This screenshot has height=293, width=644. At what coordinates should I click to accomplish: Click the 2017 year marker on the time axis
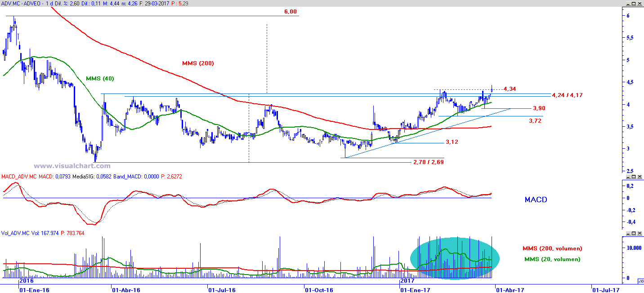[x=407, y=280]
